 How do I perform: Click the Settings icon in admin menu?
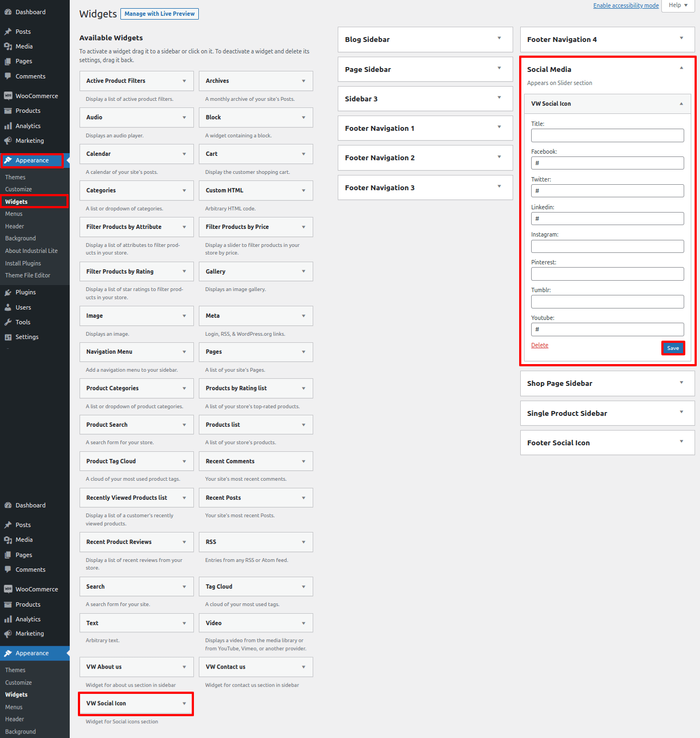pyautogui.click(x=8, y=337)
